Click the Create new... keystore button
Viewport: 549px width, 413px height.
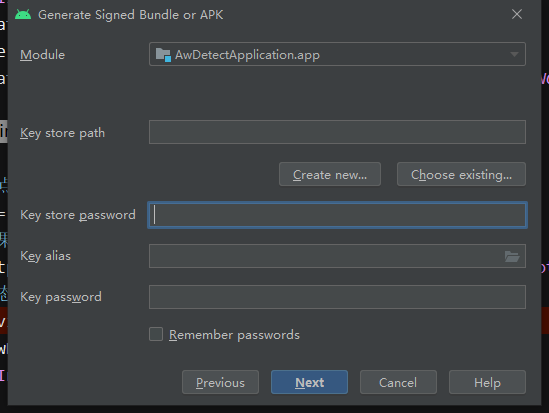[330, 174]
